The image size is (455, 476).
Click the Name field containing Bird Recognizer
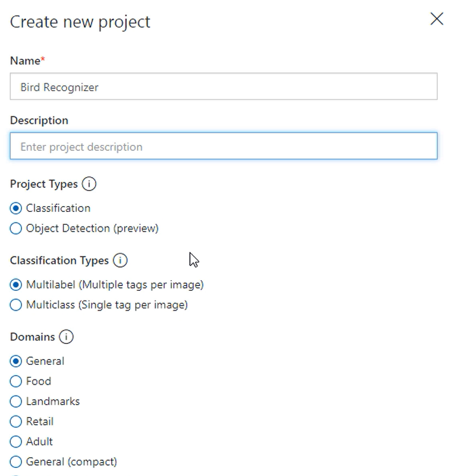[x=223, y=86]
